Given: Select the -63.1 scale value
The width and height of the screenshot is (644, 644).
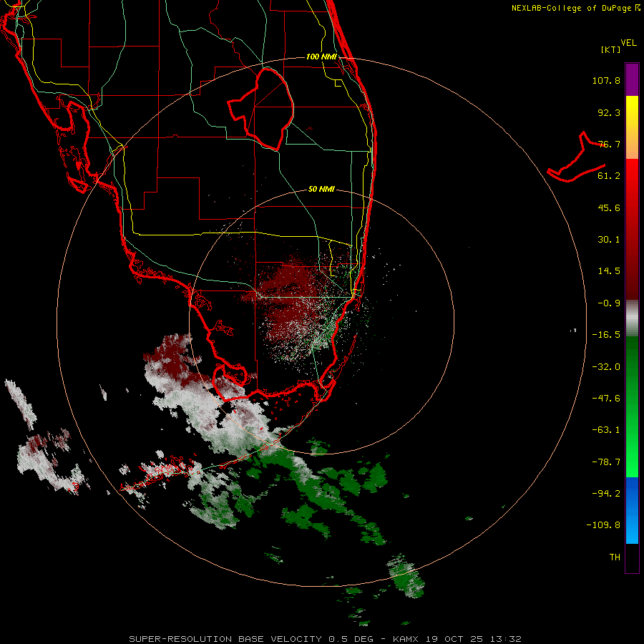Looking at the screenshot, I should point(606,430).
